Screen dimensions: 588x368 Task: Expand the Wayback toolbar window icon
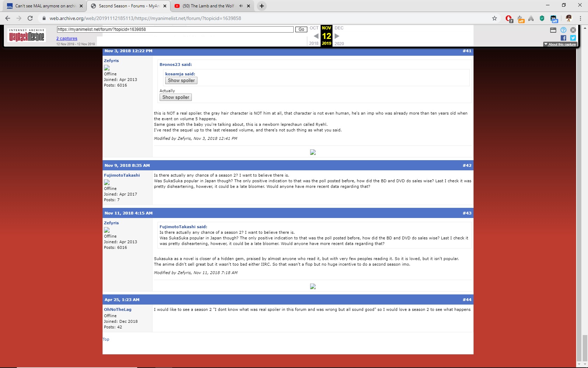pyautogui.click(x=553, y=30)
